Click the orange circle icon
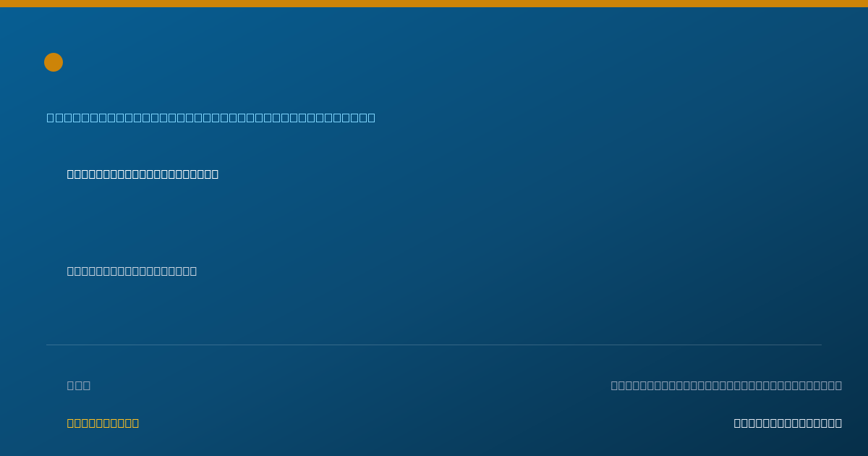The height and width of the screenshot is (456, 868). (x=54, y=62)
